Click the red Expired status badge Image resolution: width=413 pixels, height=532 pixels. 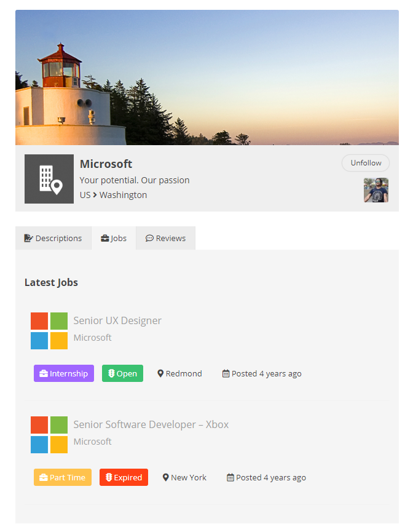click(124, 477)
